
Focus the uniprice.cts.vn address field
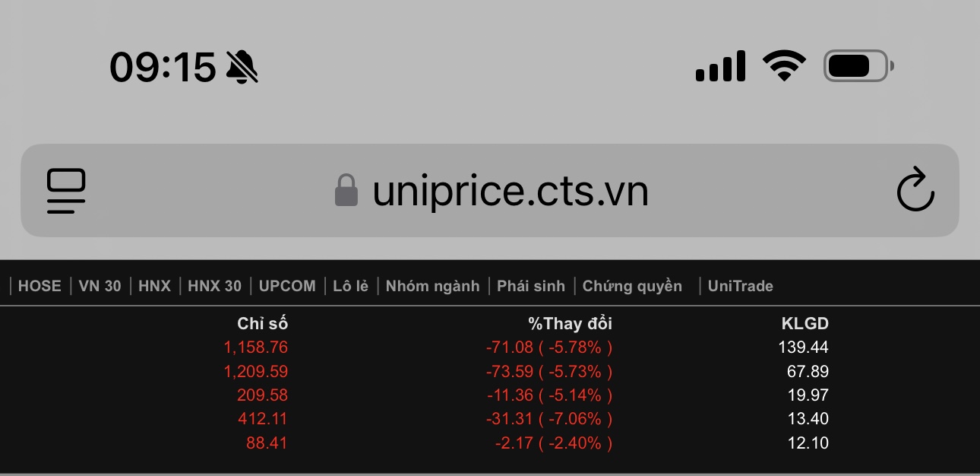coord(511,192)
